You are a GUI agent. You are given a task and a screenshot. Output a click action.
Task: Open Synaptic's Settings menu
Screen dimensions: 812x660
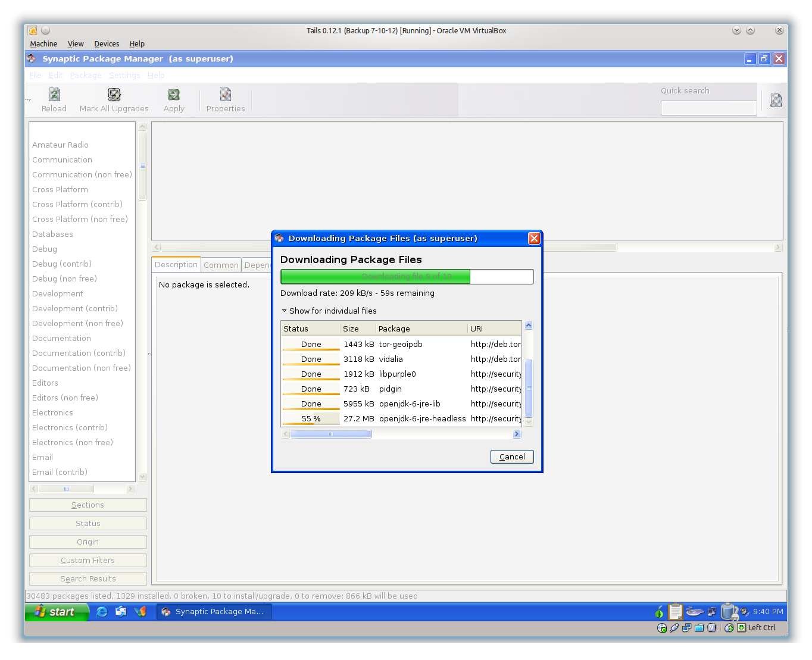(124, 76)
